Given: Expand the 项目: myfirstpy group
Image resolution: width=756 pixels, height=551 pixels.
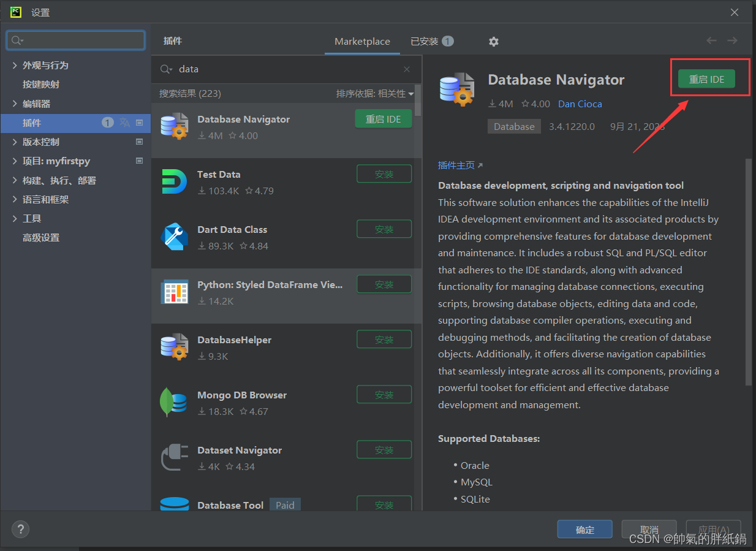Looking at the screenshot, I should click(x=15, y=161).
